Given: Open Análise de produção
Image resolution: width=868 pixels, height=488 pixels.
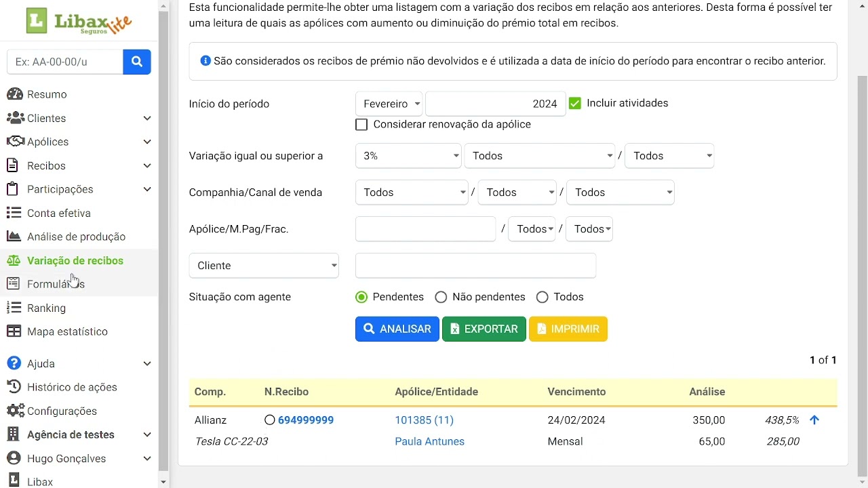Looking at the screenshot, I should tap(77, 237).
